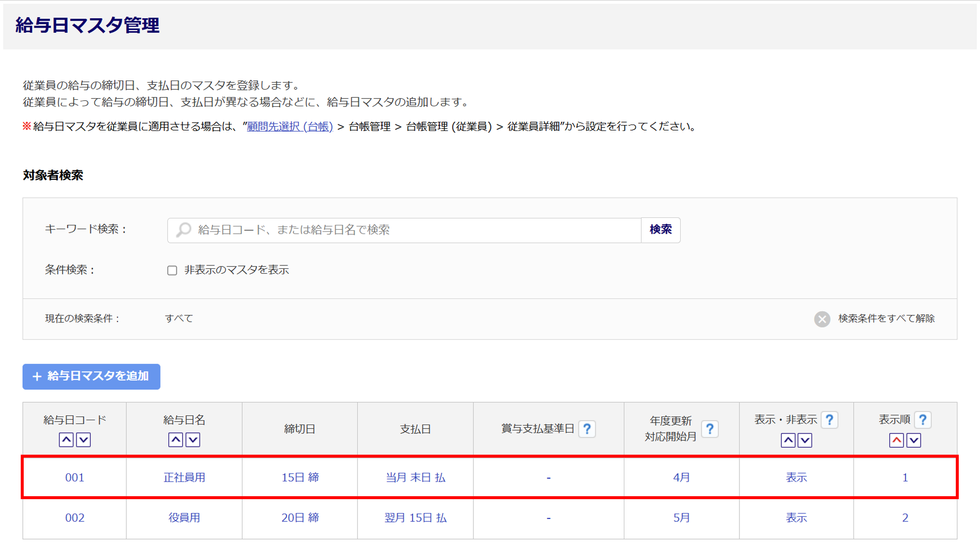Click the 検索 search button

coord(660,230)
